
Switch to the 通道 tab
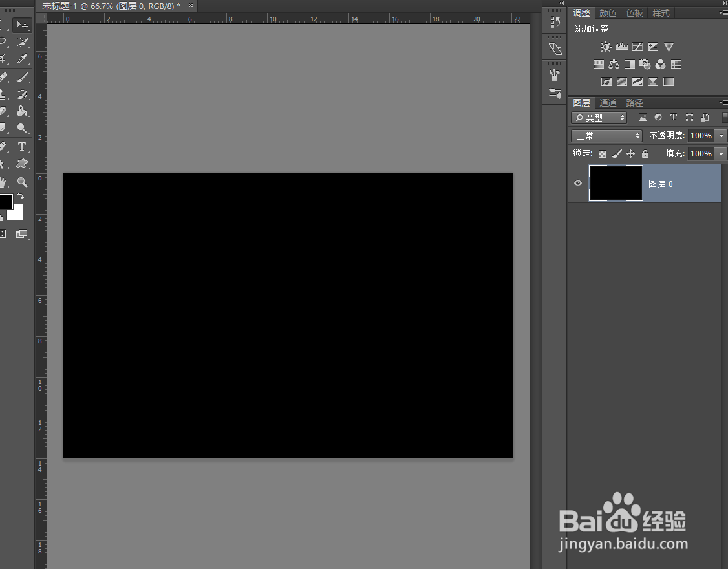(x=608, y=103)
